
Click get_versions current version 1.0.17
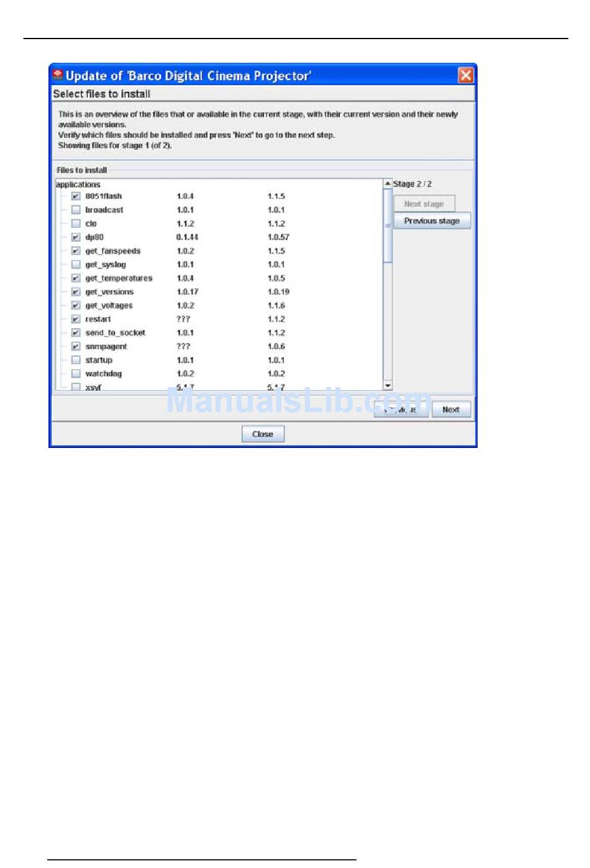(187, 292)
